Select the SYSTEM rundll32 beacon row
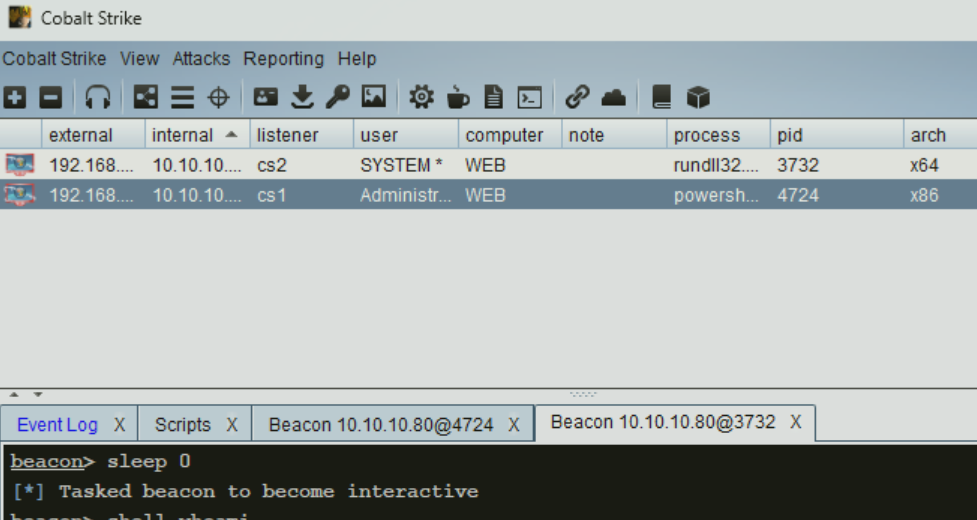This screenshot has width=977, height=520. tap(400, 165)
